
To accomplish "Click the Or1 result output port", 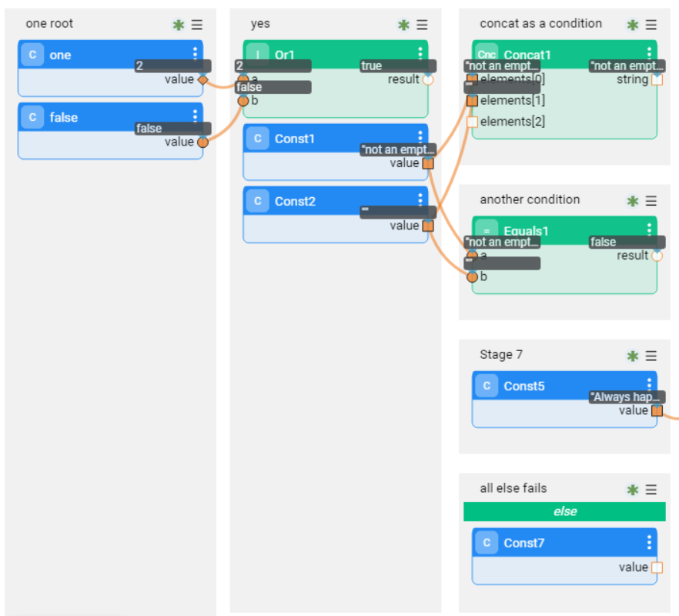I will 428,79.
